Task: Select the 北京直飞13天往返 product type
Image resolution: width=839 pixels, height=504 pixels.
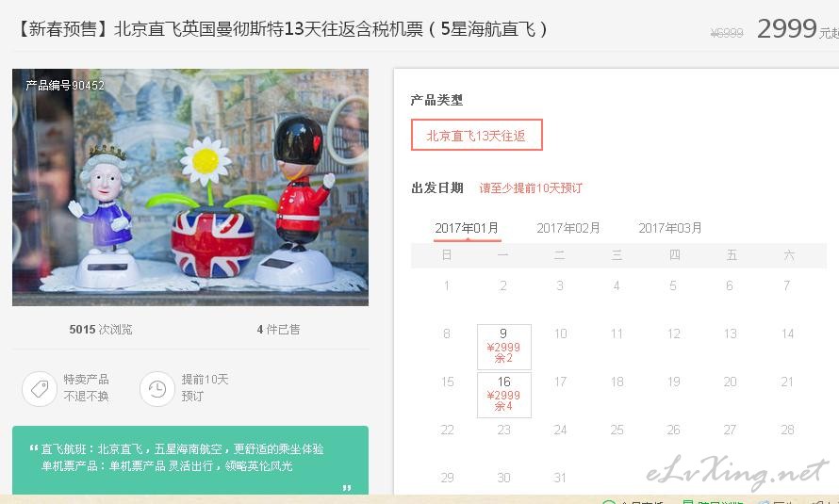Action: (477, 135)
